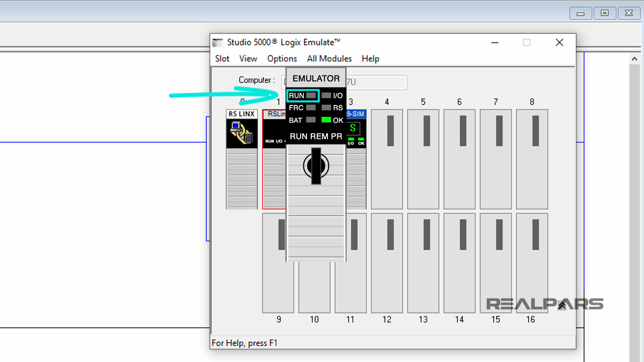Open the Options menu
The width and height of the screenshot is (644, 362).
click(282, 59)
